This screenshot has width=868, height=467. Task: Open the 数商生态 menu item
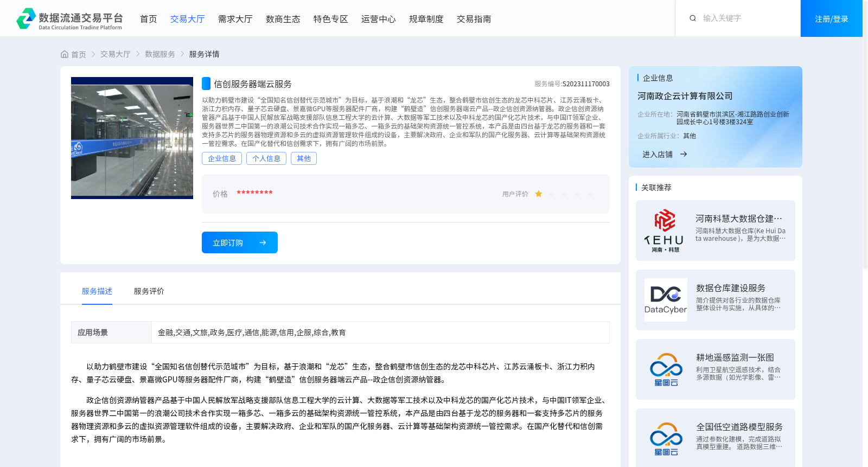(283, 19)
